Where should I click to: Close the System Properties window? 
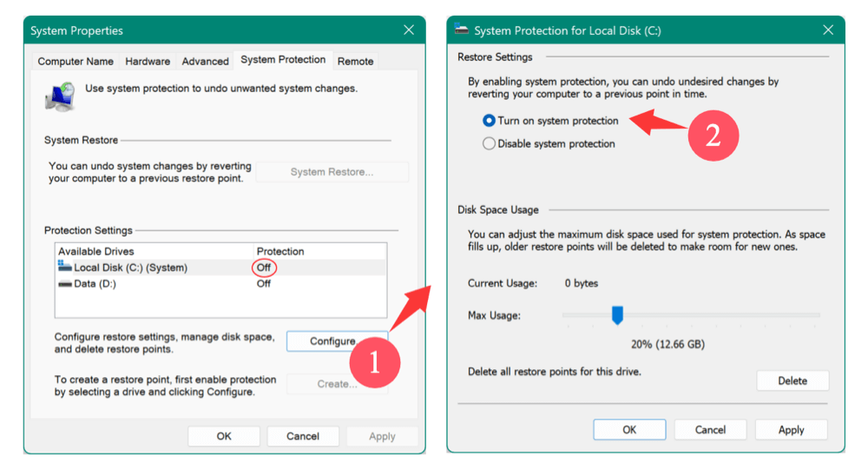tap(409, 30)
